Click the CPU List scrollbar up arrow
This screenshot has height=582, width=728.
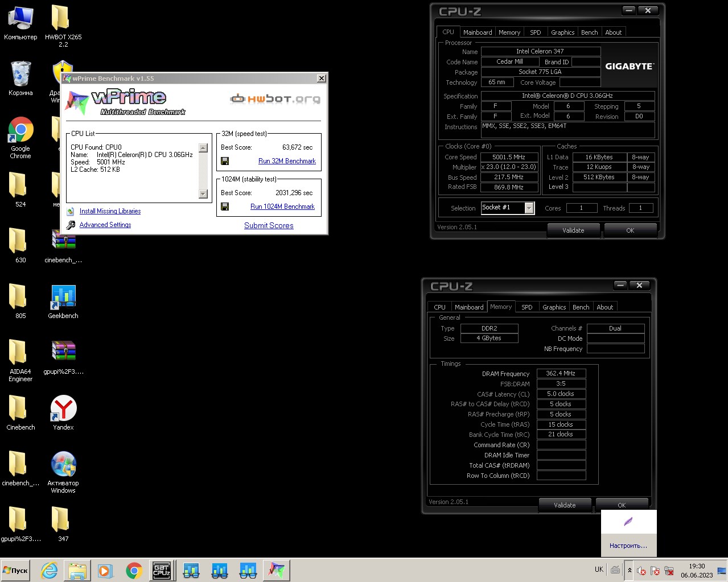[203, 148]
